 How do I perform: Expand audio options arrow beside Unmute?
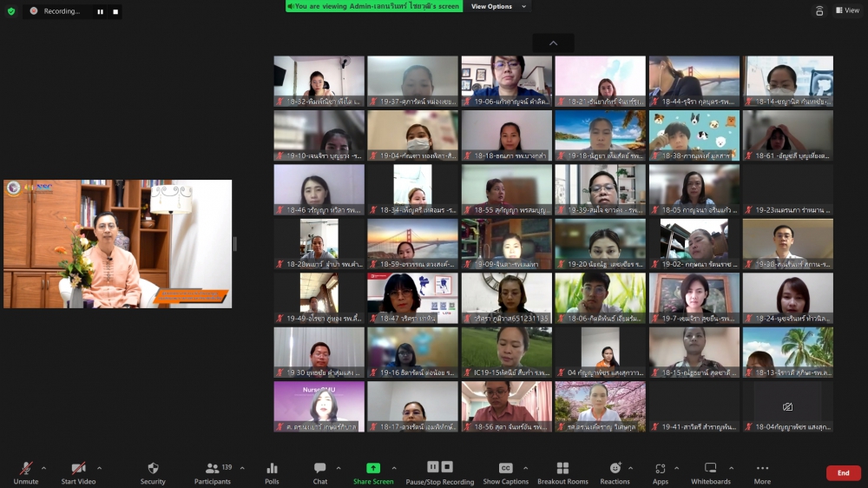(x=44, y=468)
